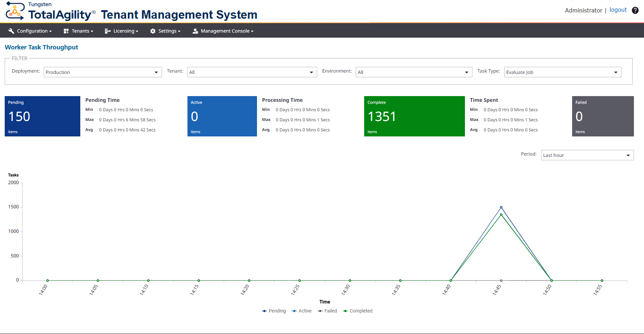Open the help question mark icon

pos(635,10)
